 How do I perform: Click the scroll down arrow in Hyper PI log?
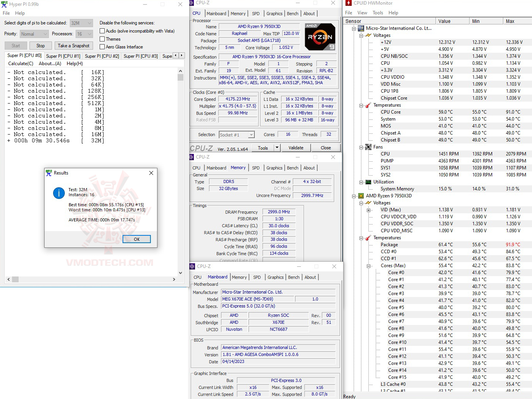180,273
